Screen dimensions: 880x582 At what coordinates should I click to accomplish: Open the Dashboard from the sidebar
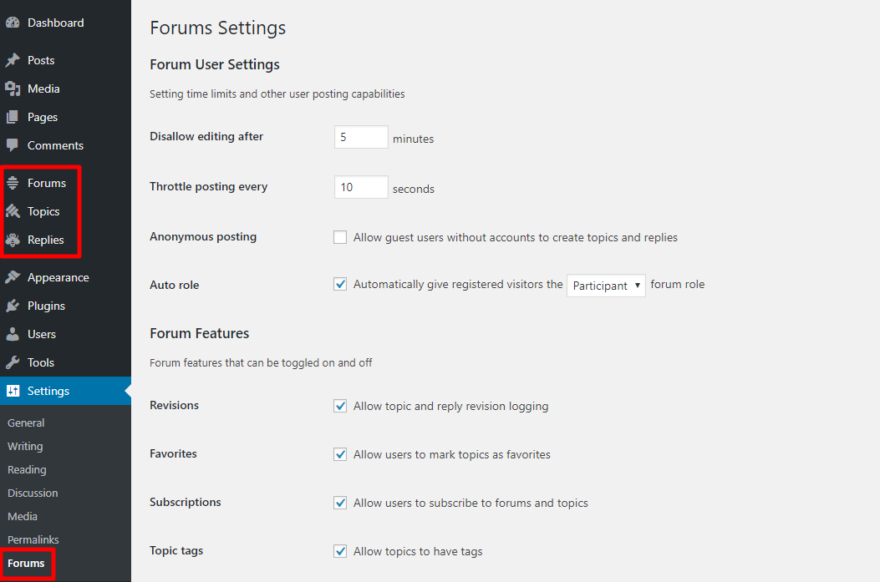click(14, 22)
